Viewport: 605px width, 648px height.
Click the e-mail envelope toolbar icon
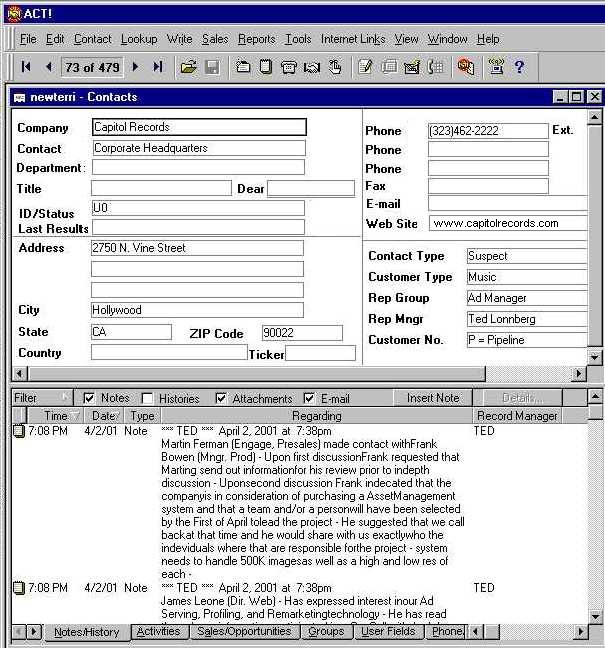412,67
